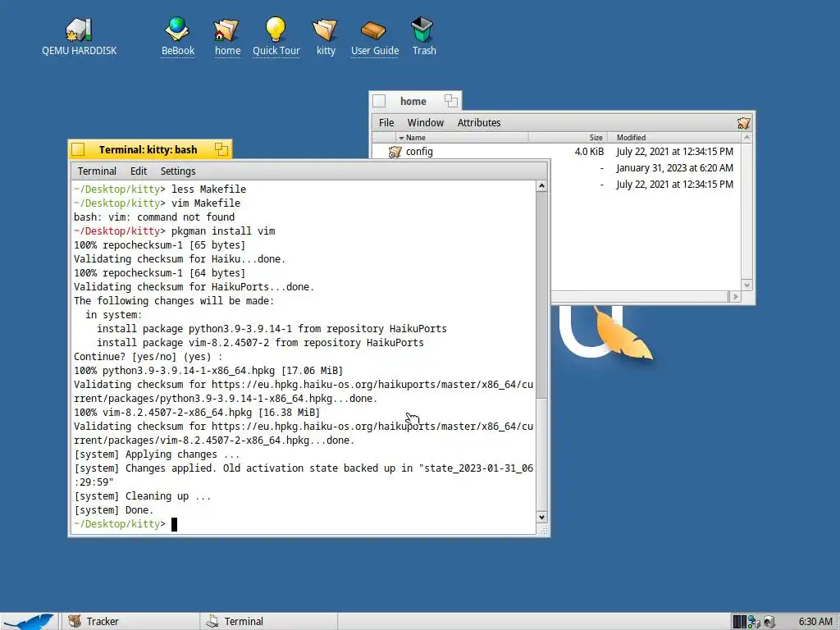Click the home window horizontal scroll right arrow
The width and height of the screenshot is (840, 630).
coord(735,296)
